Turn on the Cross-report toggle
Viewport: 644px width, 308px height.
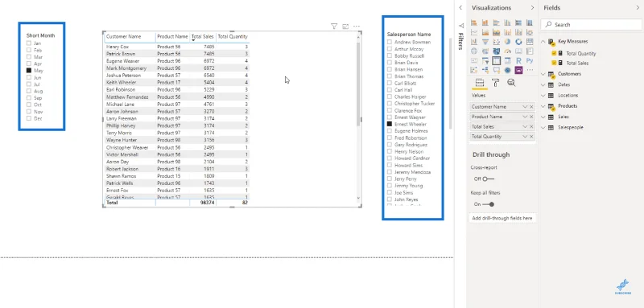click(x=489, y=179)
